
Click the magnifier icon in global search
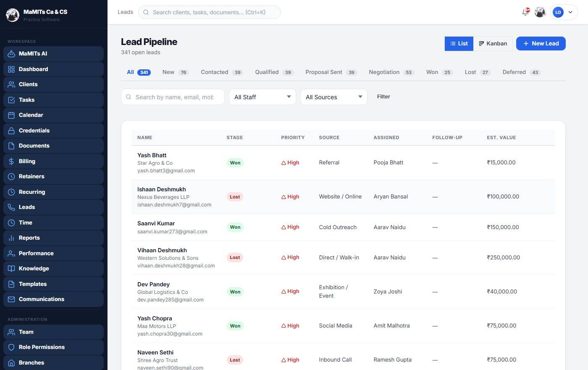(x=146, y=12)
